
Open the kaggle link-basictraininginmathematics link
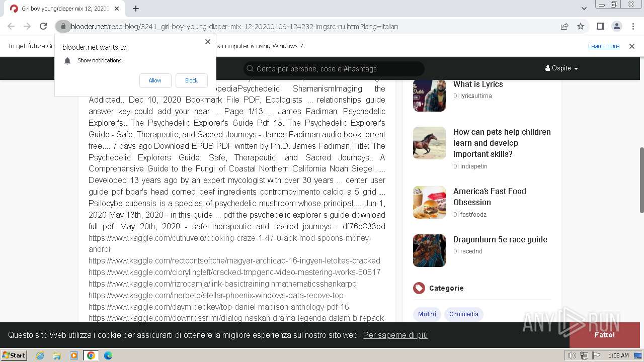pyautogui.click(x=222, y=284)
